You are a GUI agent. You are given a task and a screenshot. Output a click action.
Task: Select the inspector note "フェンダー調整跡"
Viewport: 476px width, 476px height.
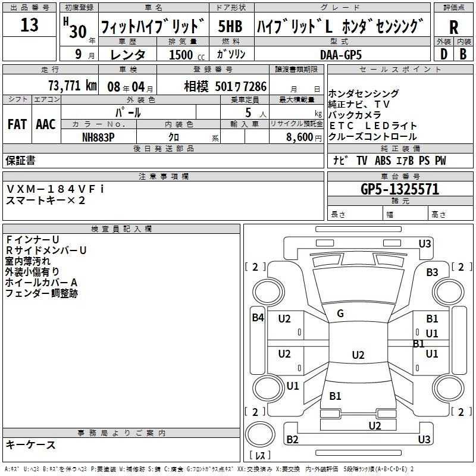pos(42,293)
